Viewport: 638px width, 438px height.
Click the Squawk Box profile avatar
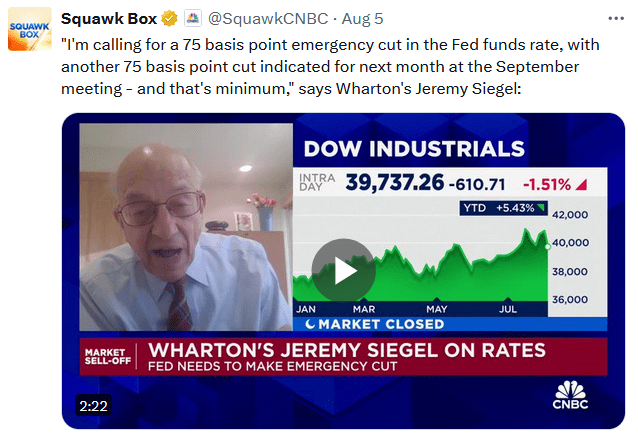click(x=27, y=29)
